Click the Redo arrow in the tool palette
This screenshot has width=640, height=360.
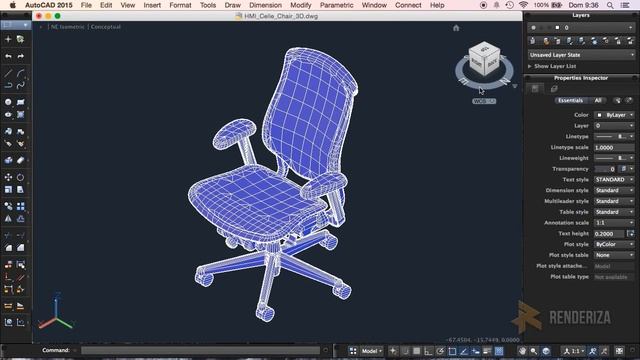pos(20,56)
